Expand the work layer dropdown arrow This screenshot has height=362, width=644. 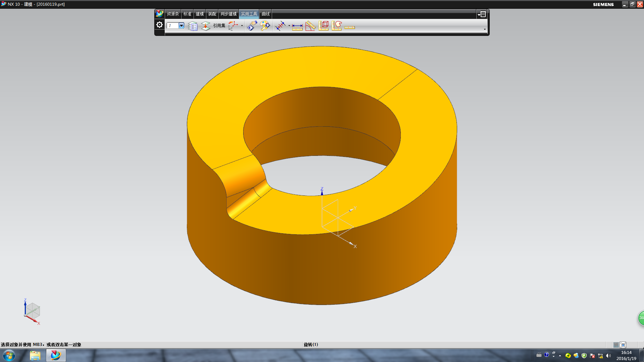pos(181,25)
